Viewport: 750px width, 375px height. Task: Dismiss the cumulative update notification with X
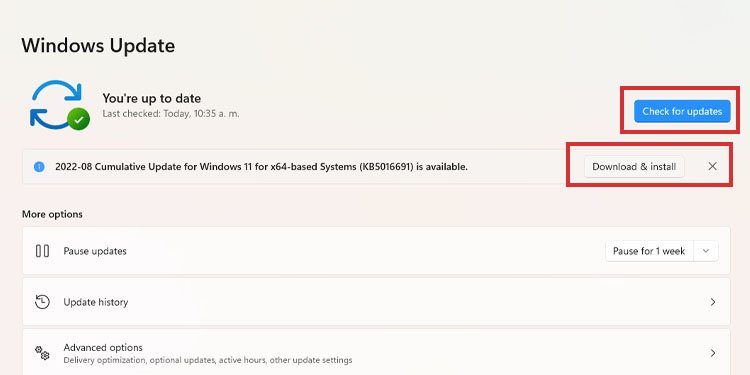point(712,166)
